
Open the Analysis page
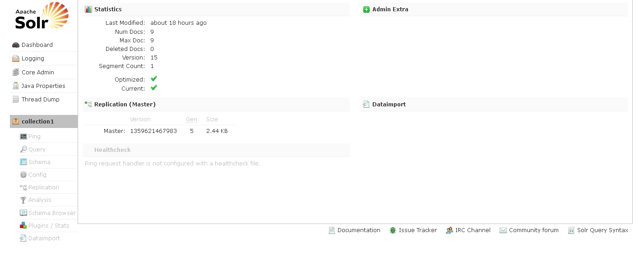click(40, 200)
